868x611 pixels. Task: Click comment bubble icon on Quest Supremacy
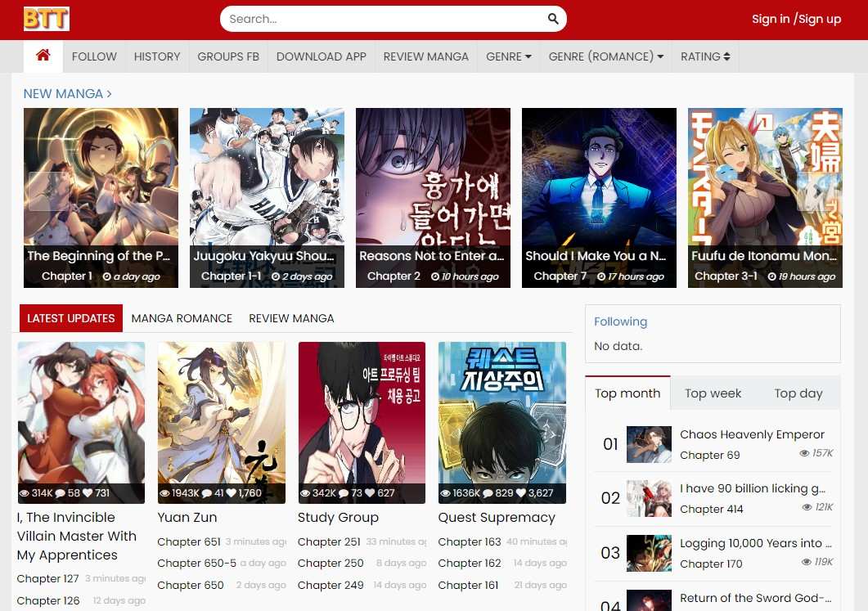pos(488,492)
